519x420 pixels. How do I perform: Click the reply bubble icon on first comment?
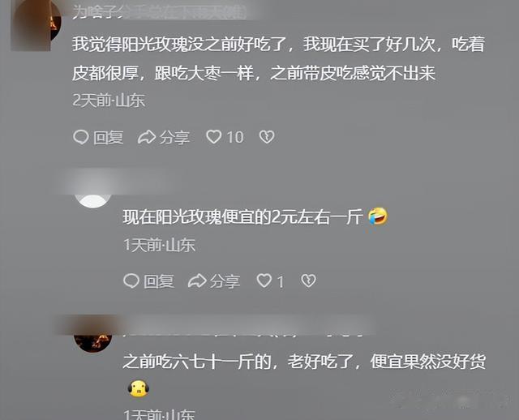pos(80,137)
